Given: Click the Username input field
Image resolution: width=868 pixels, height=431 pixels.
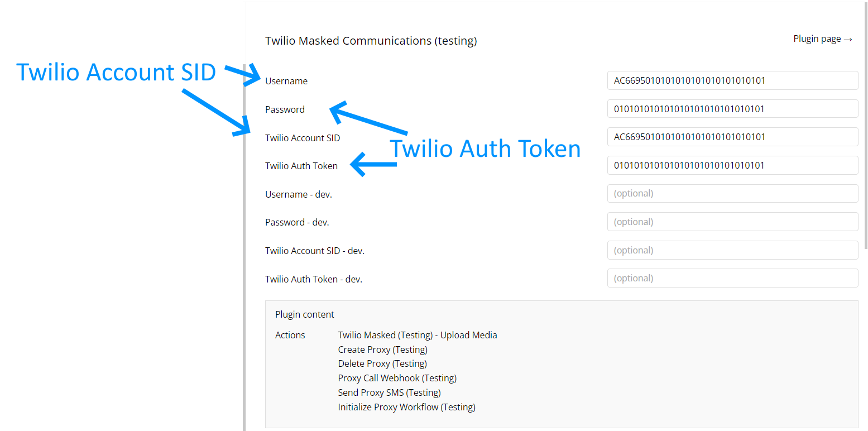Looking at the screenshot, I should pos(732,80).
